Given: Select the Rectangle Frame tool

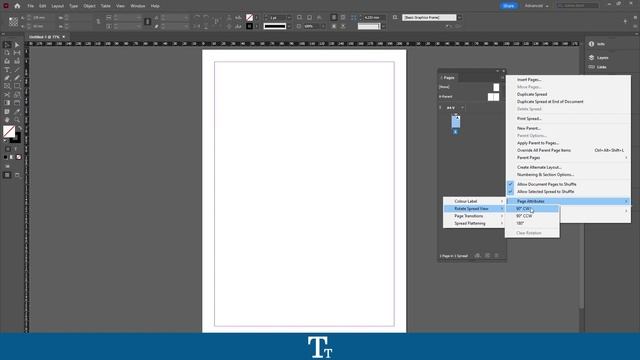Looking at the screenshot, I should click(7, 86).
